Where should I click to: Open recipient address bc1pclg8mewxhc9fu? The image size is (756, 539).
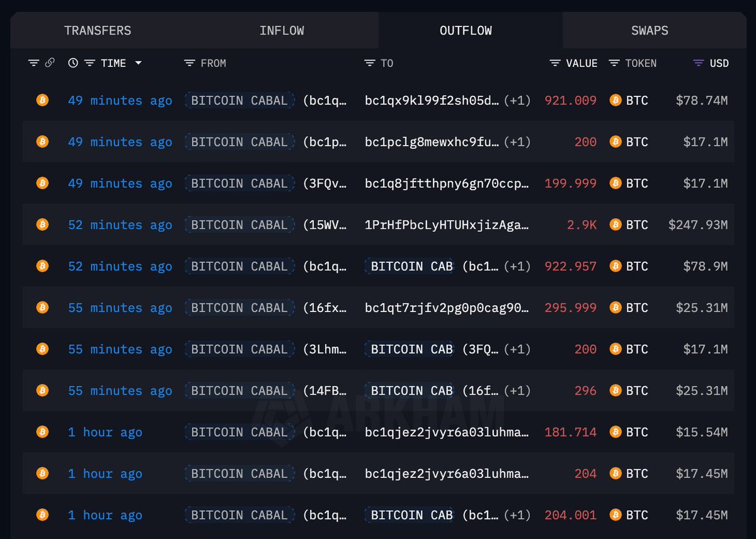[x=432, y=142]
